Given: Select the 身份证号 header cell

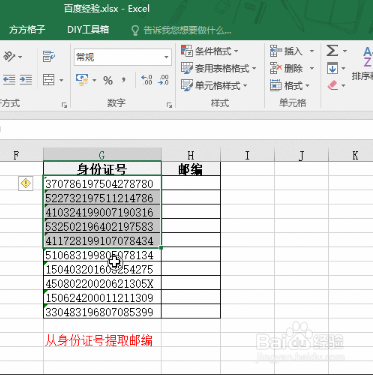Looking at the screenshot, I should pos(102,169).
